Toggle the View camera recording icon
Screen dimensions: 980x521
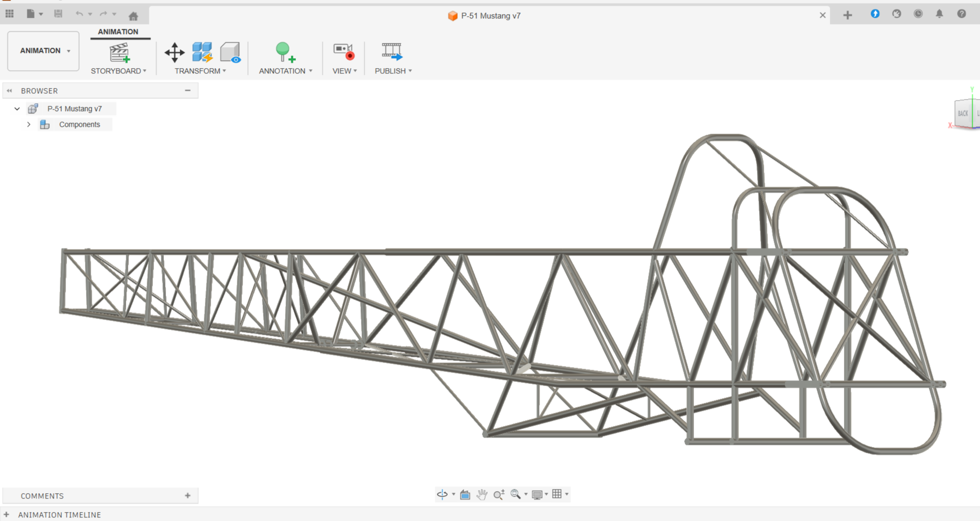[x=344, y=51]
